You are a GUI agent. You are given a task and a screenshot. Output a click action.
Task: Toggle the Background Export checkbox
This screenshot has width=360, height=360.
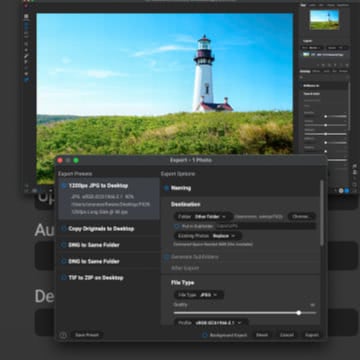tap(205, 335)
